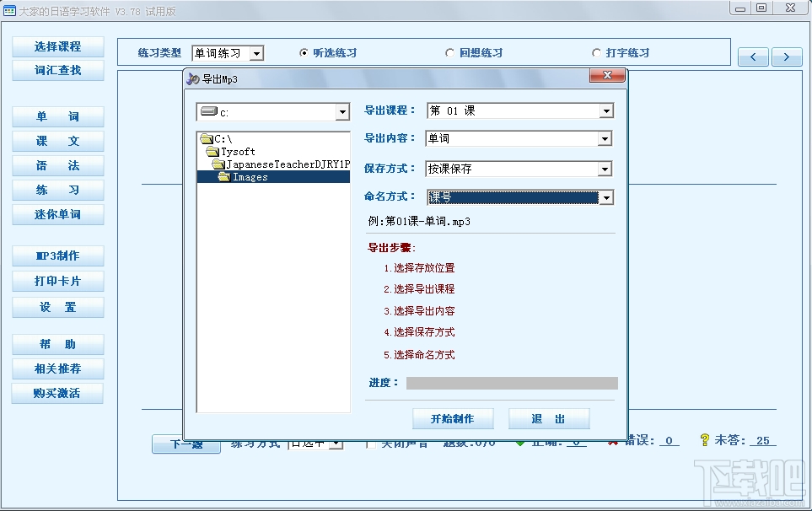
Task: Go to the 语法 grammar section
Action: tap(57, 165)
